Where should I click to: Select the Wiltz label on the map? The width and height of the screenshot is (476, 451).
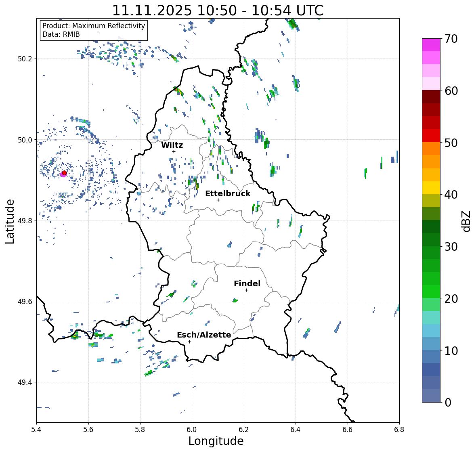[172, 145]
